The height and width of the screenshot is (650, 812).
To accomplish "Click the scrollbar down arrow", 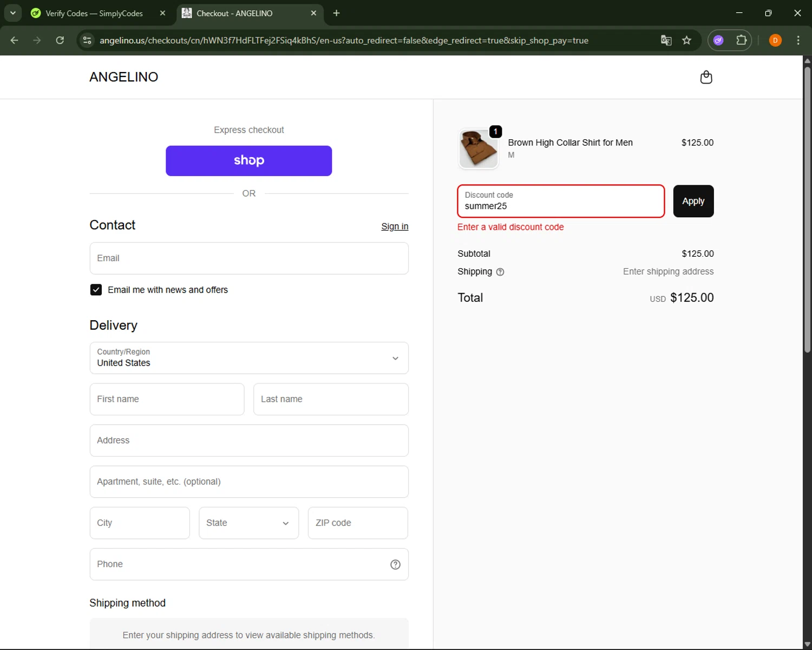I will pyautogui.click(x=807, y=645).
